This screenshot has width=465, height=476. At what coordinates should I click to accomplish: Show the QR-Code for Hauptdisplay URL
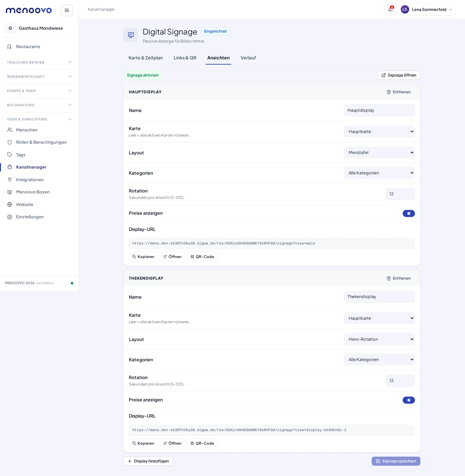click(x=202, y=257)
